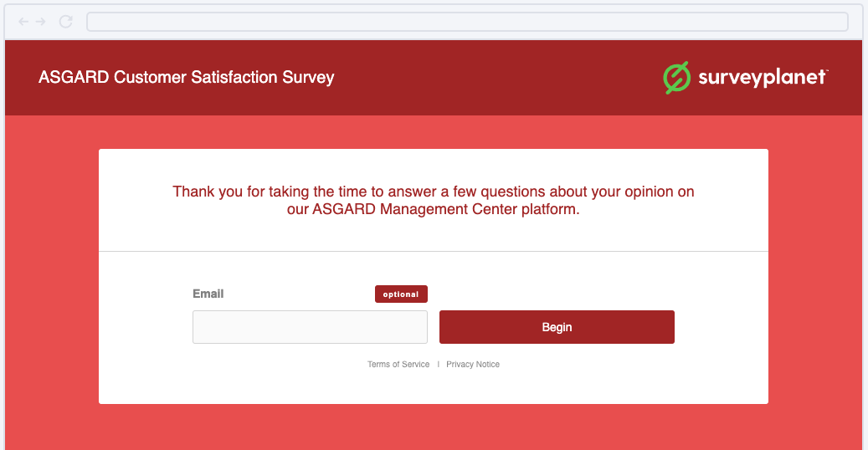Open the Privacy Notice link
Viewport: 868px width, 450px height.
click(x=473, y=365)
